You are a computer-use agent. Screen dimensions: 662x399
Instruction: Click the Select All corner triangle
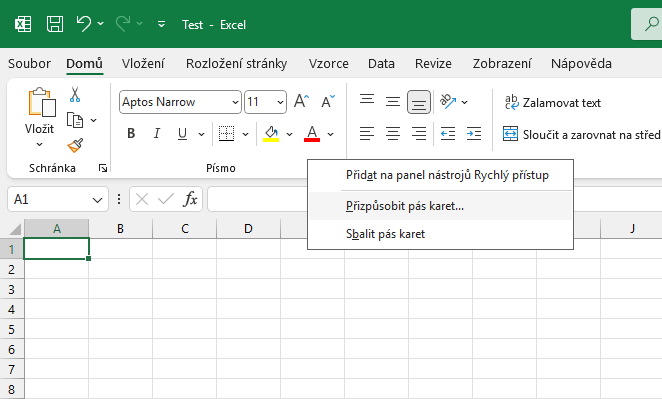(15, 229)
